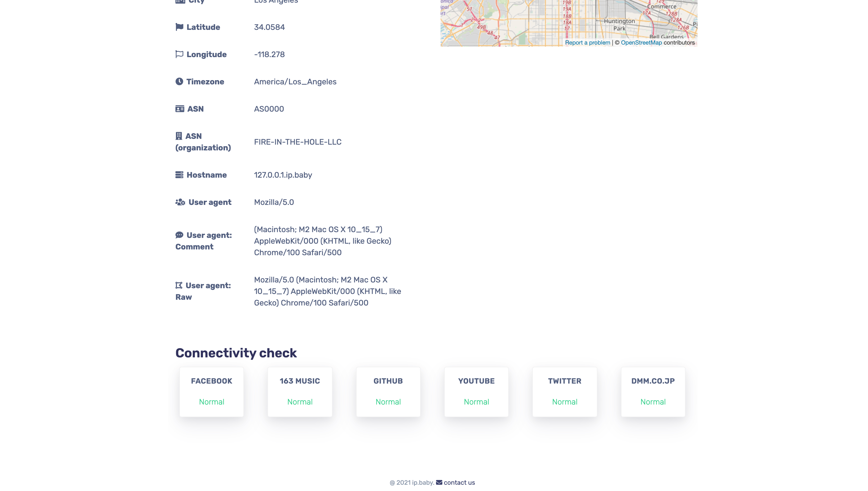Open the OpenStreetMap link
The height and width of the screenshot is (491, 868).
click(x=641, y=42)
